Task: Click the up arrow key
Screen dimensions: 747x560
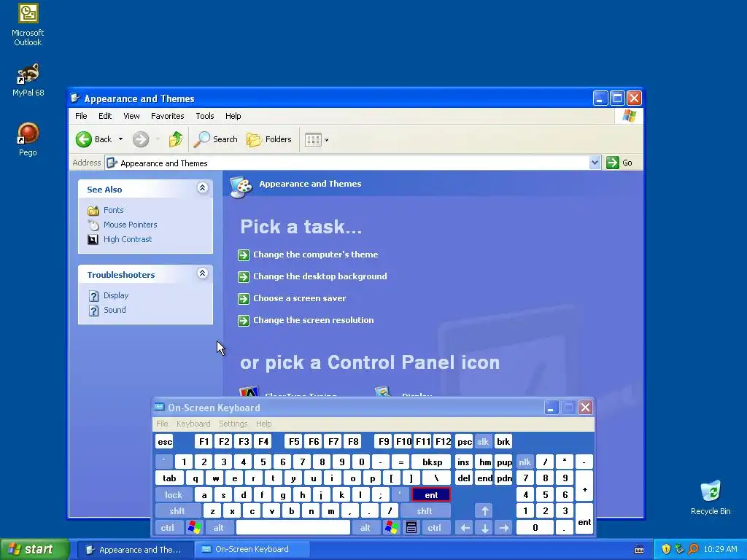Action: (484, 511)
